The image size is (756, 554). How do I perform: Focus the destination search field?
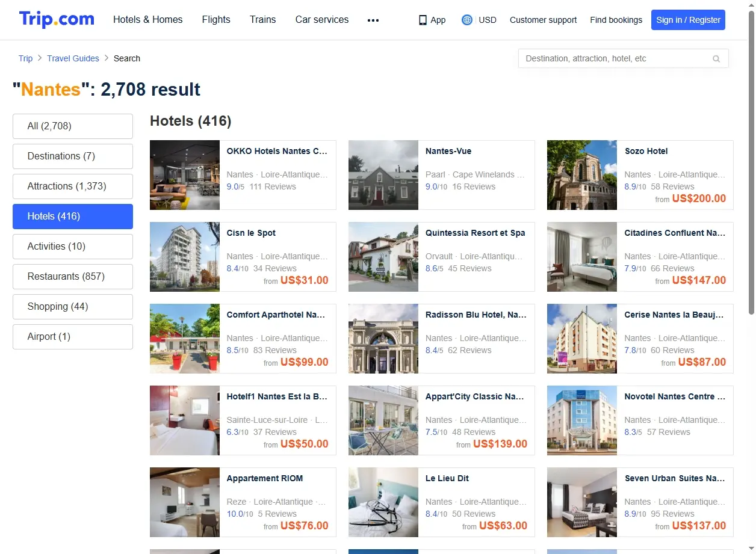(x=624, y=58)
